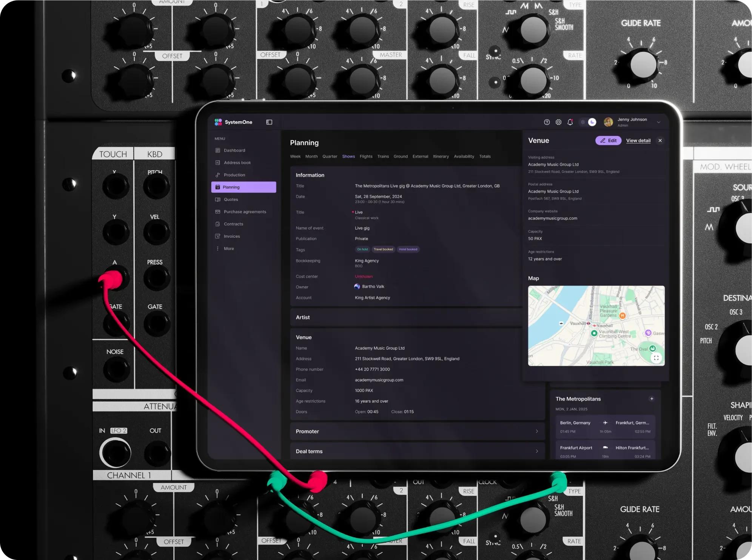The image size is (752, 560).
Task: Click the Contracts sidebar icon
Action: pyautogui.click(x=218, y=224)
